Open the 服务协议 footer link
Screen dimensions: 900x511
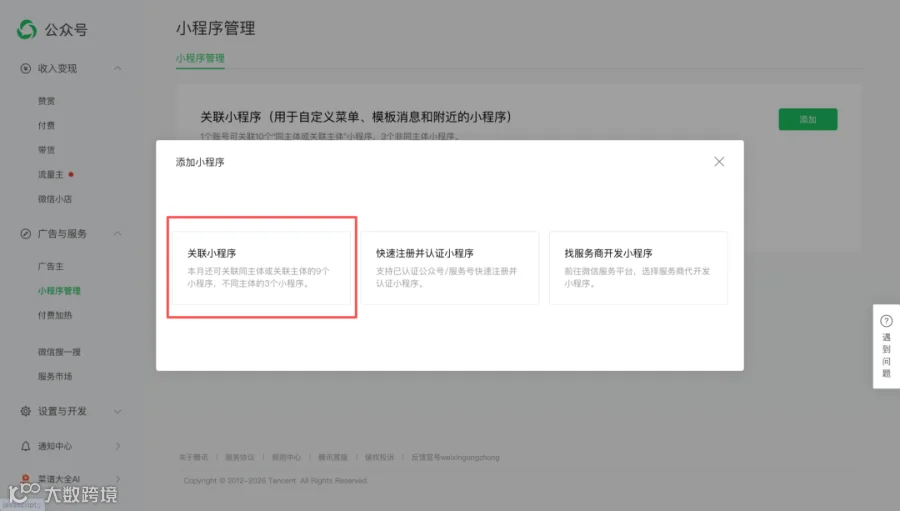tap(240, 458)
